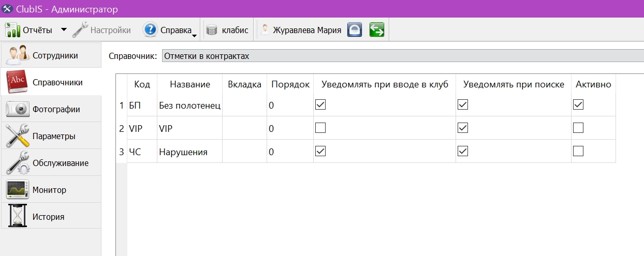
Task: Click the Порядок column header
Action: [290, 84]
